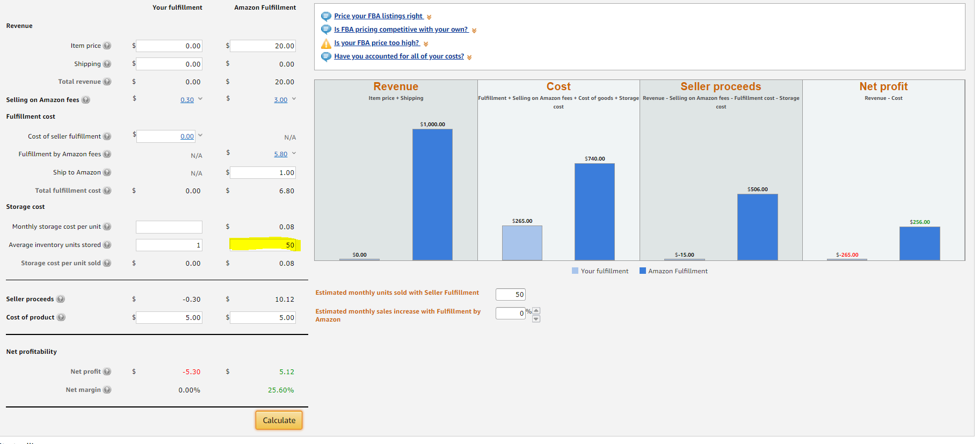Expand Price your FBA listings right tip
The image size is (980, 444).
click(429, 17)
